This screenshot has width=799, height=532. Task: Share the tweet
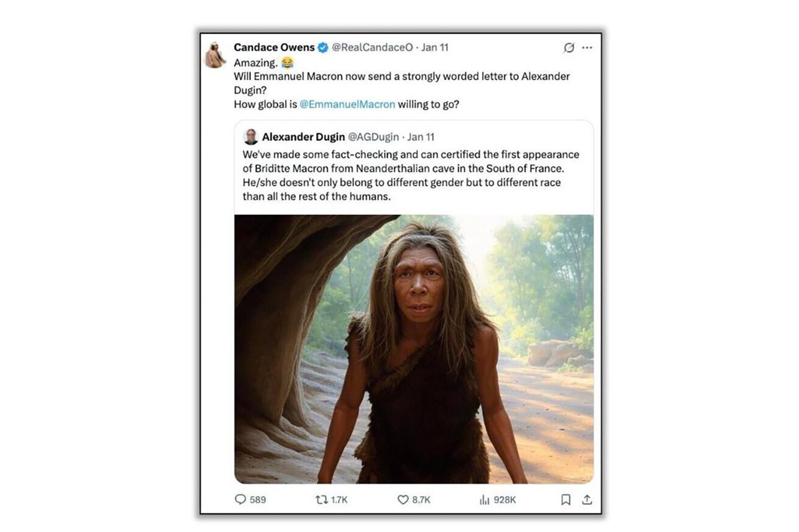click(x=587, y=499)
